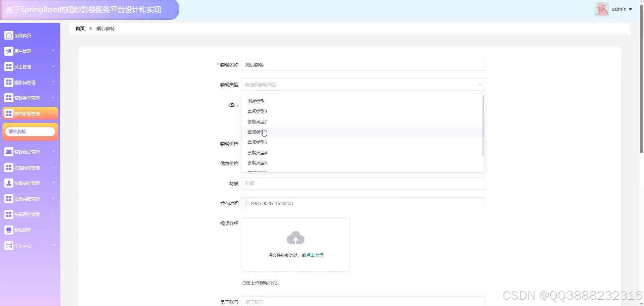Collapse the 婚纱套餐管理 submenu

[53, 113]
